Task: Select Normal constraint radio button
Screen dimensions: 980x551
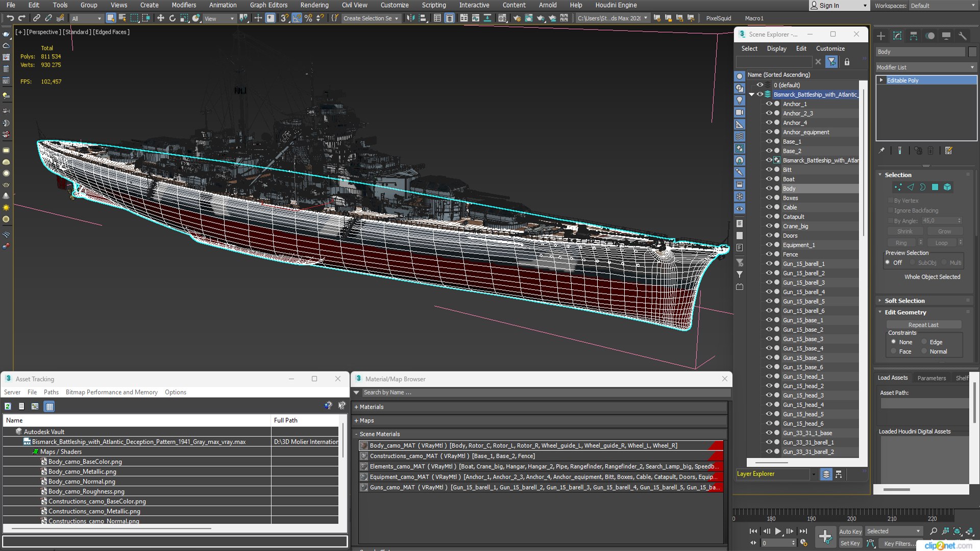Action: 924,352
